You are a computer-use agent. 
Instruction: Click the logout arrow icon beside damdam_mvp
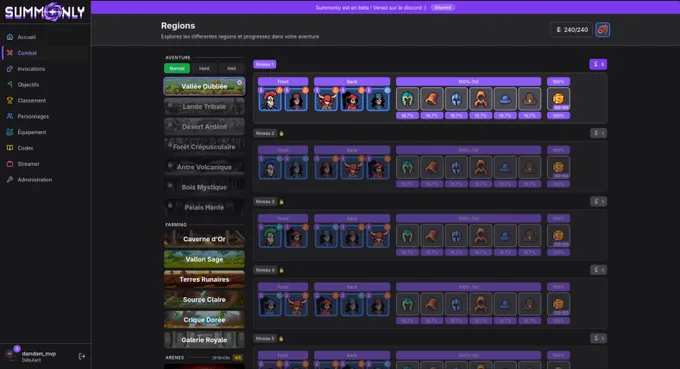click(x=82, y=356)
